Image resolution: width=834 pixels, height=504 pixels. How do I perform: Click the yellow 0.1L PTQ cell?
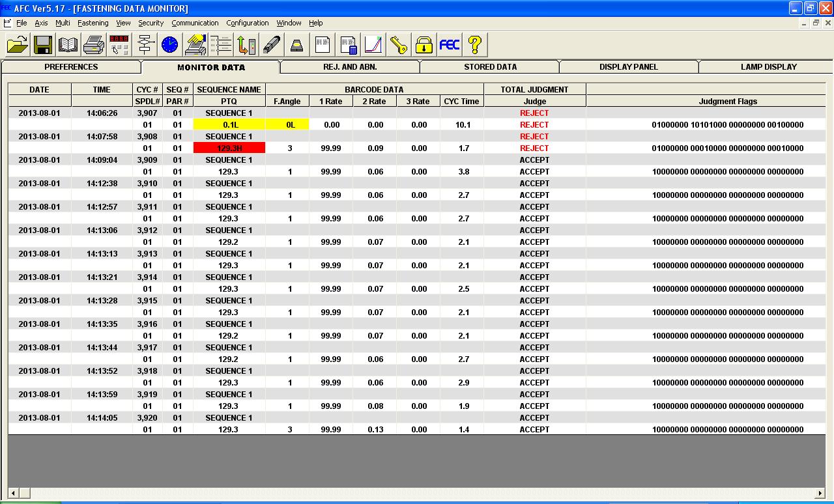tap(229, 124)
